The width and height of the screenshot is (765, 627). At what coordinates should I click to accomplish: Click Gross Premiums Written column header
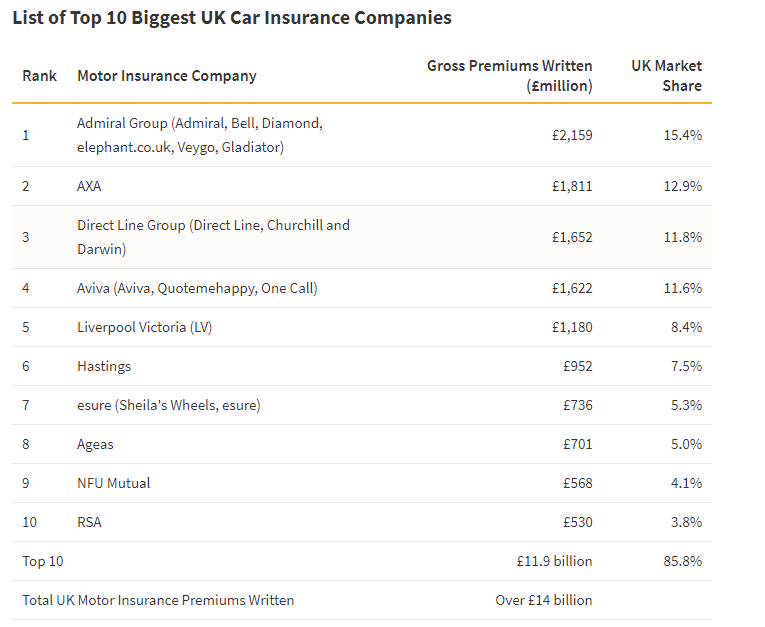pos(509,76)
